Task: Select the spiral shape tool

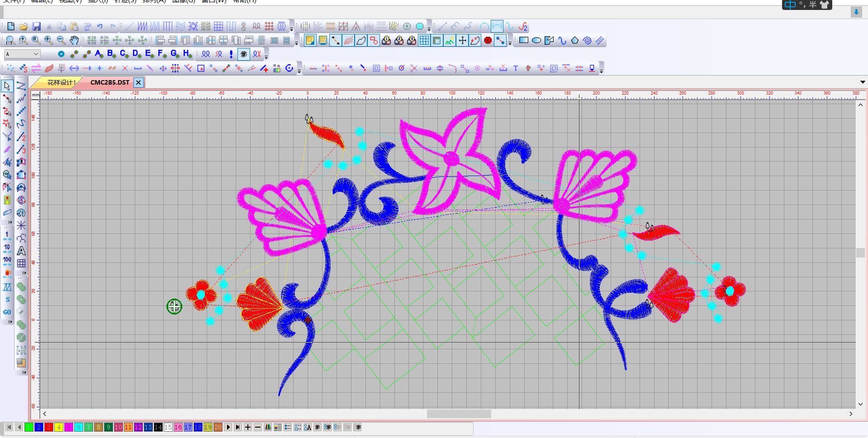Action: click(x=587, y=41)
